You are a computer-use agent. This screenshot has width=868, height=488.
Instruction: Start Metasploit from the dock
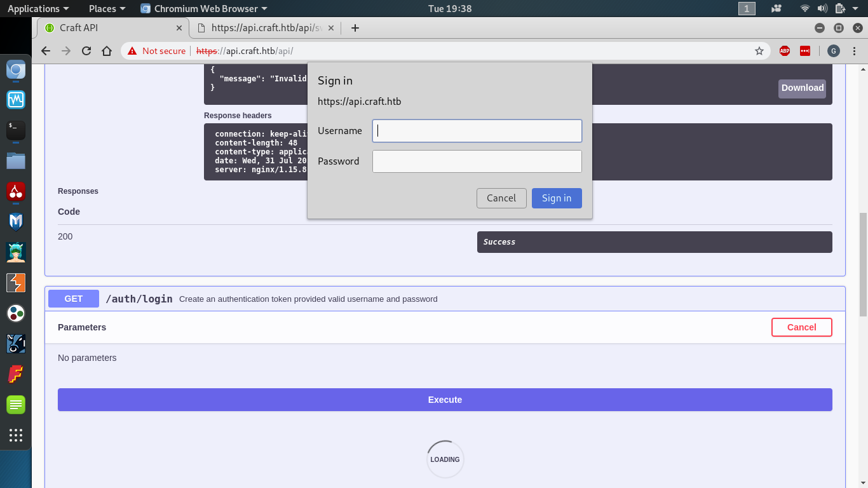pos(15,222)
